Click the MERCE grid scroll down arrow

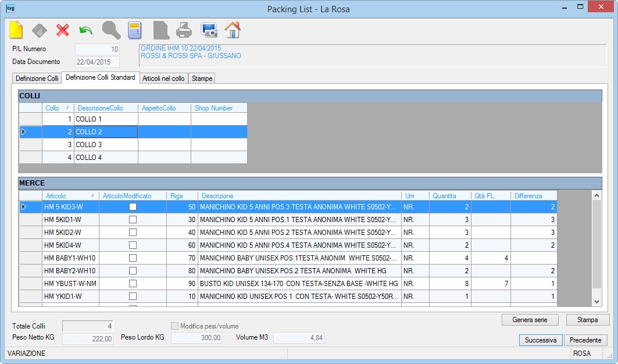pyautogui.click(x=596, y=302)
